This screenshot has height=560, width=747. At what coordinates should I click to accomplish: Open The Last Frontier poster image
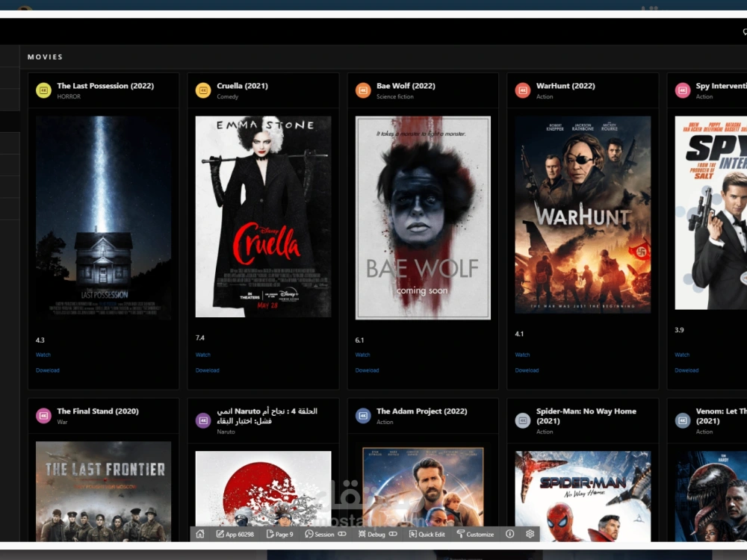pos(103,491)
